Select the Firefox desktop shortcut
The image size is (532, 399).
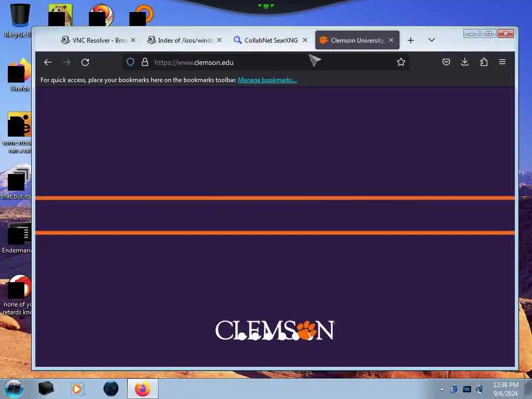coord(20,75)
